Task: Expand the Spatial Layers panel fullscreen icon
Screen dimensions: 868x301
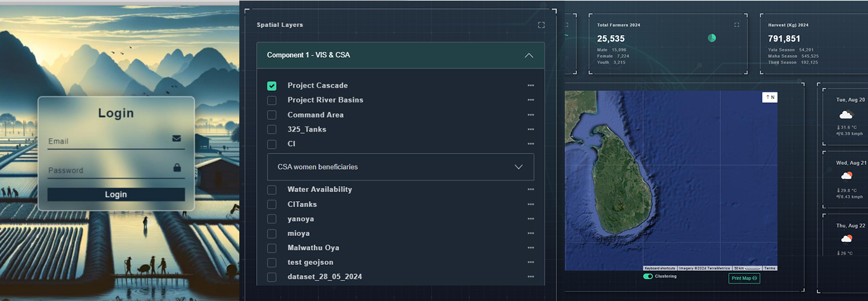Action: coord(541,25)
